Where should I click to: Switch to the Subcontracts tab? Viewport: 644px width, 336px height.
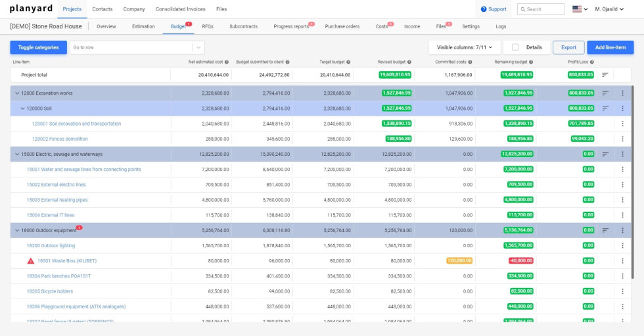coord(243,26)
